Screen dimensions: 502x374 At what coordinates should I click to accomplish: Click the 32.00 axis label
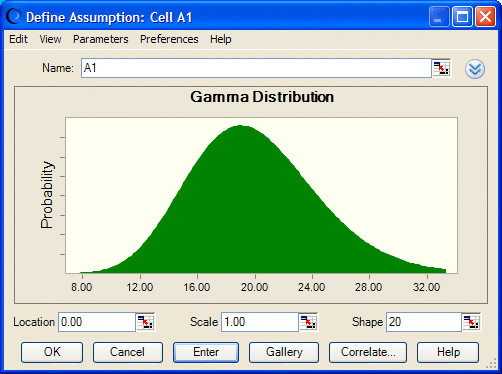pyautogui.click(x=427, y=287)
